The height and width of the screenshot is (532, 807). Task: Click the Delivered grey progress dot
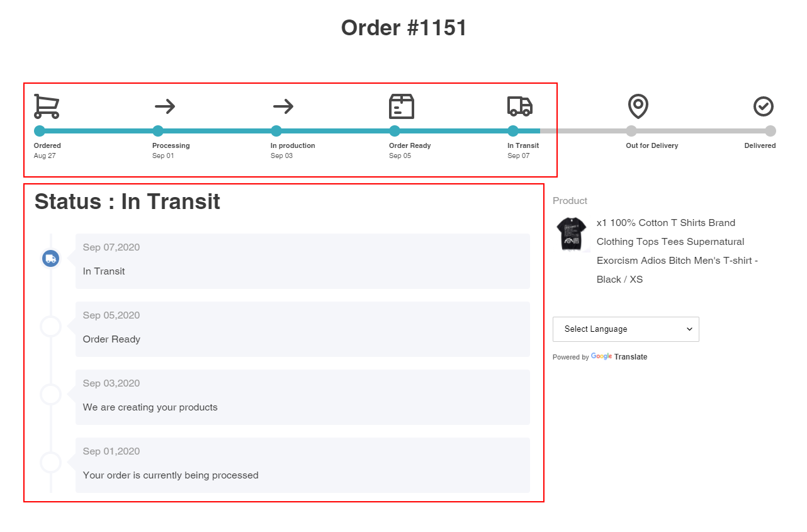[x=770, y=131]
